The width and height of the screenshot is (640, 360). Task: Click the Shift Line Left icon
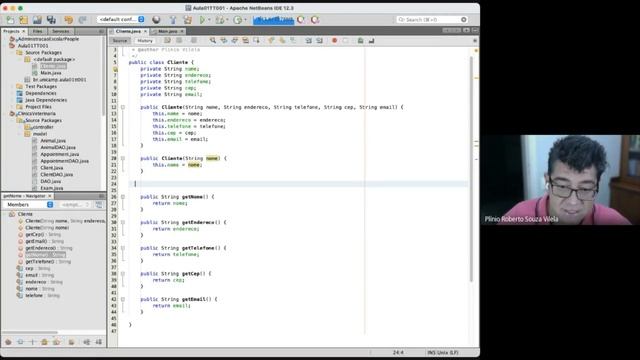pyautogui.click(x=309, y=40)
